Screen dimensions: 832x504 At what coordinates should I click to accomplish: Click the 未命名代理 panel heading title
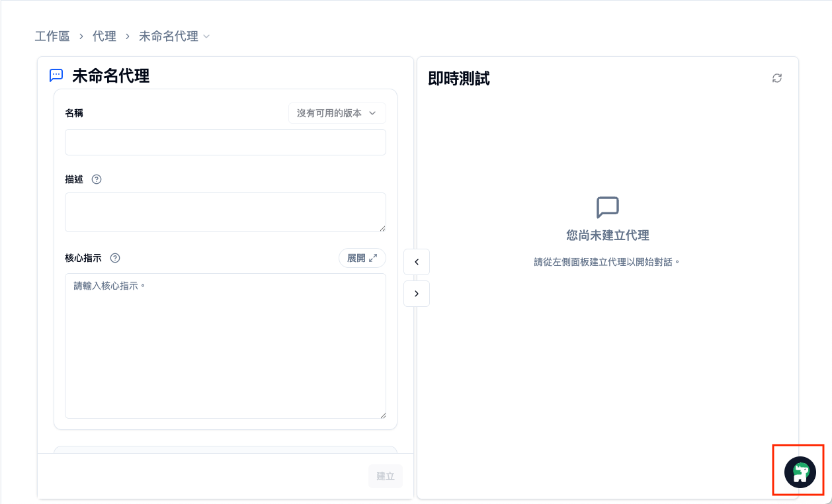pyautogui.click(x=110, y=76)
